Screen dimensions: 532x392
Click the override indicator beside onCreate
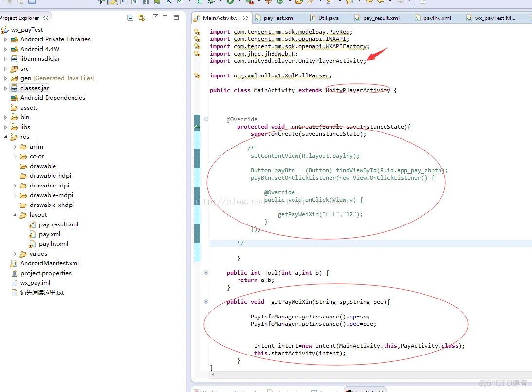(x=197, y=126)
